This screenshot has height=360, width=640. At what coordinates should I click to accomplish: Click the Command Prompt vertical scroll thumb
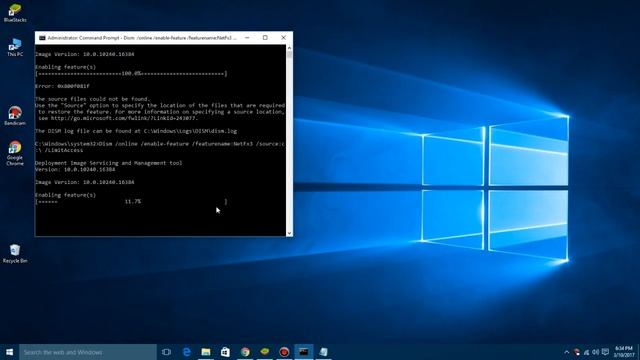coord(289,55)
